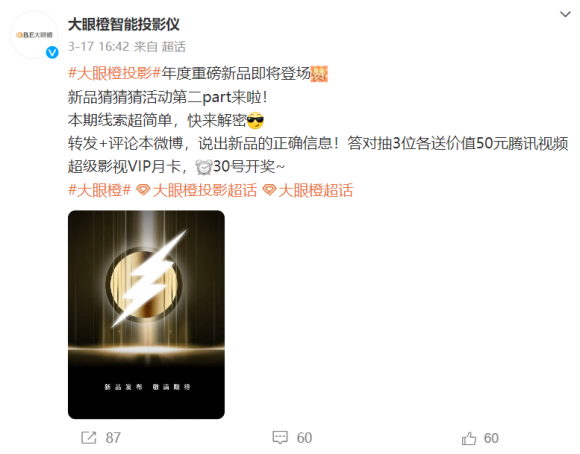Image resolution: width=580 pixels, height=454 pixels.
Task: Click the alarm clock emoji before 30号开奖
Action: [204, 167]
